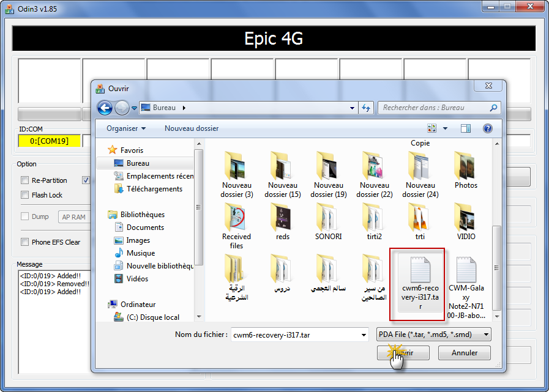Click the AP RAM field in Odin3
This screenshot has height=392, width=549.
point(73,217)
